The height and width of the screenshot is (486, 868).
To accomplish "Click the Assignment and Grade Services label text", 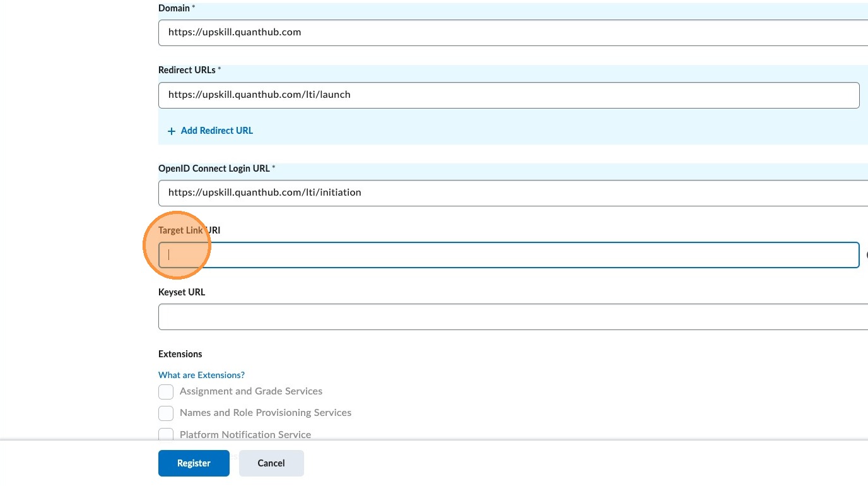I will (x=250, y=391).
